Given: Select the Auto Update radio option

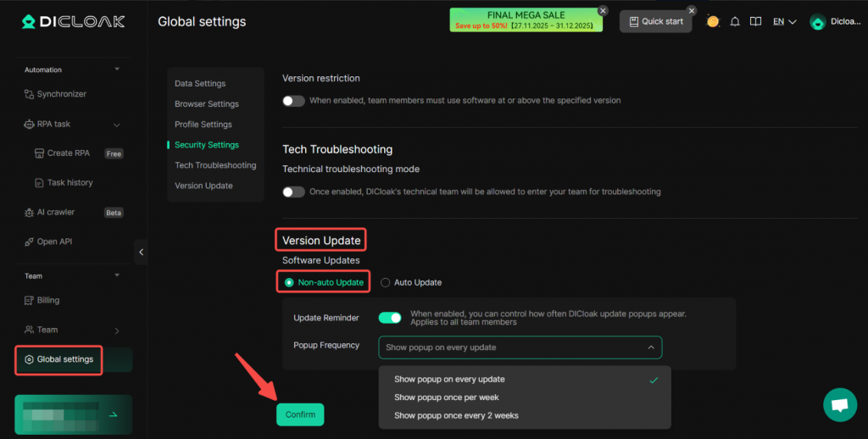Looking at the screenshot, I should [x=386, y=282].
